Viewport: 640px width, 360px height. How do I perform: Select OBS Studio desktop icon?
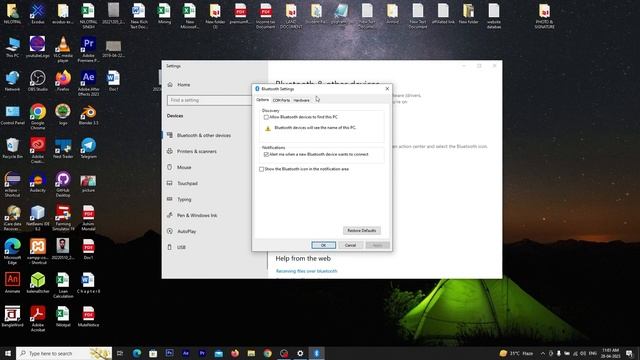(38, 80)
